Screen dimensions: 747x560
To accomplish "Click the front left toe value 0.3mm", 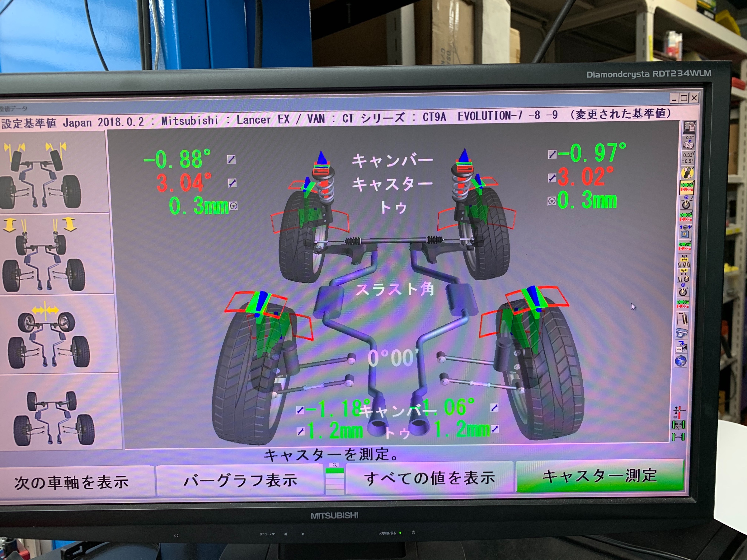I will 199,206.
